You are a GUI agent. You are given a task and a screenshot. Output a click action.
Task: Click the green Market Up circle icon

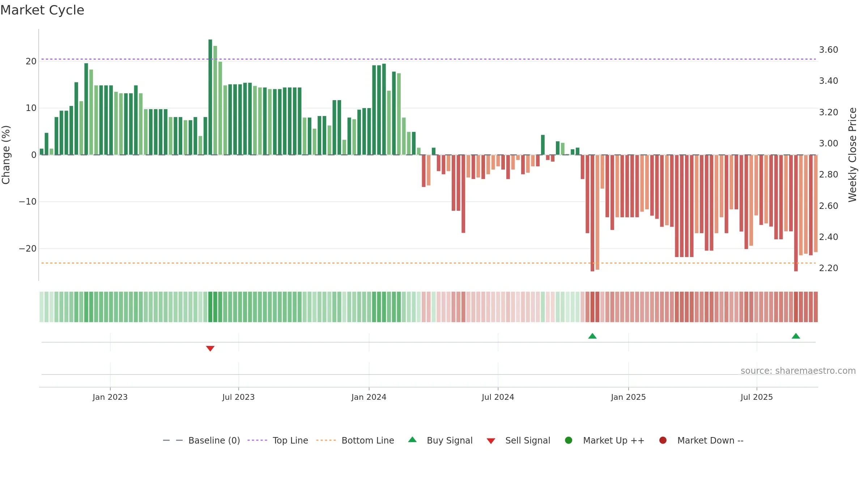pos(569,440)
